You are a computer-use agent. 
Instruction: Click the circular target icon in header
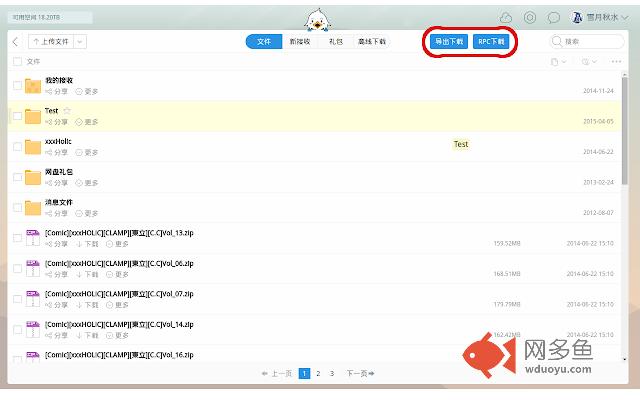tap(530, 18)
